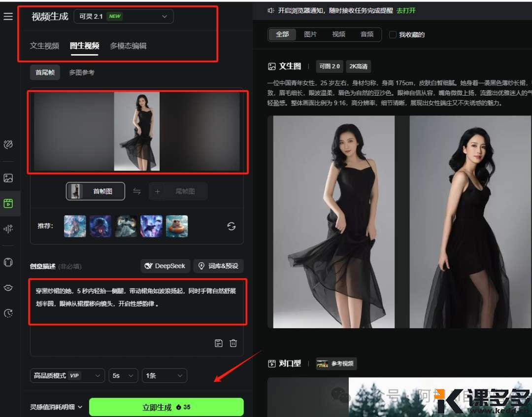Select the video generation icon in the sidebar
The image size is (532, 417).
tap(8, 203)
